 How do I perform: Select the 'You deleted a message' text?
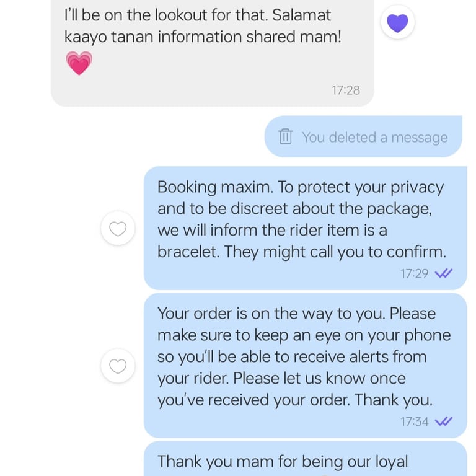[x=374, y=137]
